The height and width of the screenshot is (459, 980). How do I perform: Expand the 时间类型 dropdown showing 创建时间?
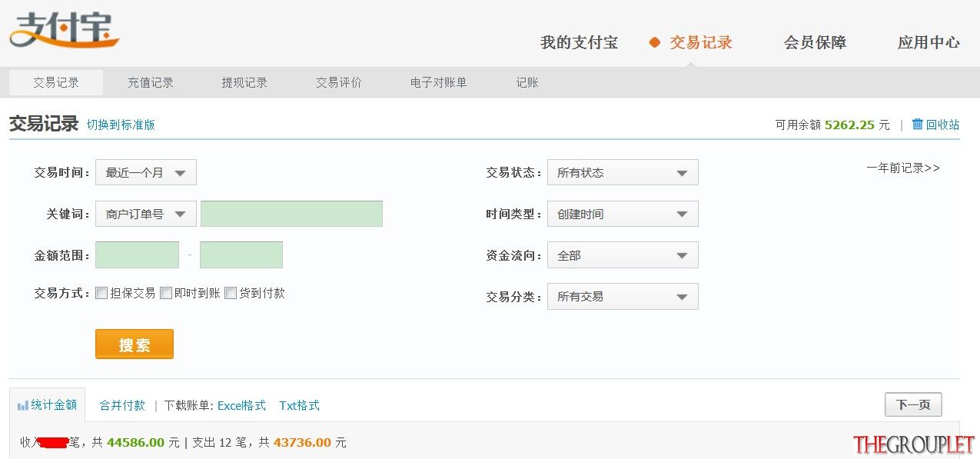(x=623, y=214)
